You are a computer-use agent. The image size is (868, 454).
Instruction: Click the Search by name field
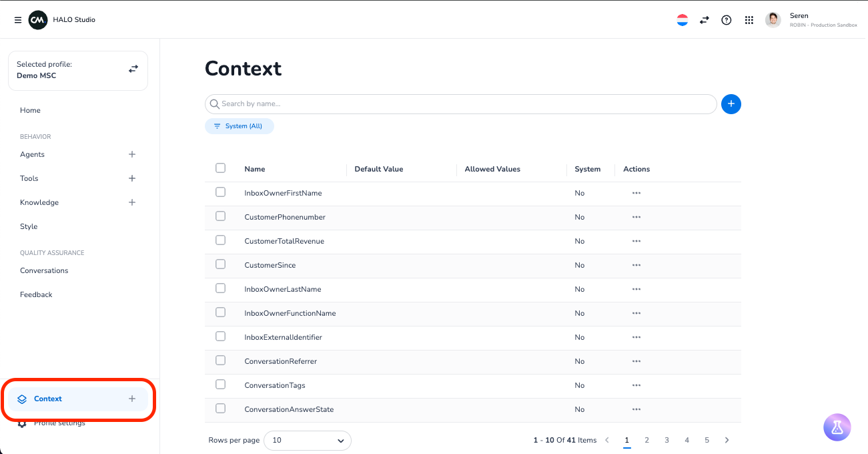pos(460,104)
